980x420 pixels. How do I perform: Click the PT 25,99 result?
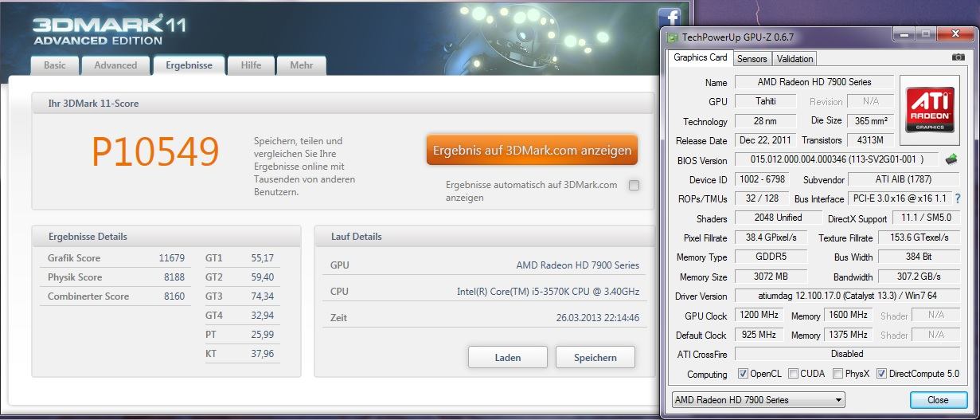coord(242,335)
